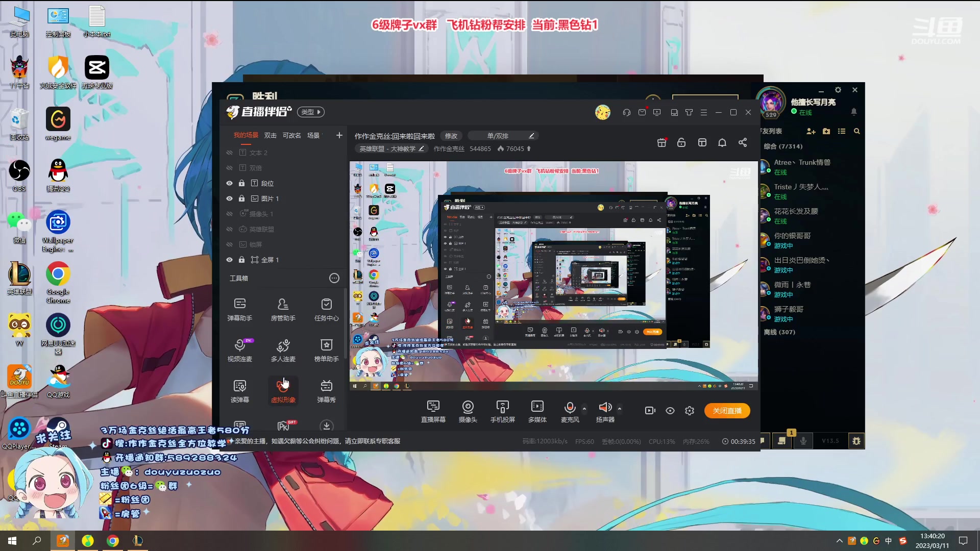Add 手机投屏 source
980x551 pixels.
502,411
